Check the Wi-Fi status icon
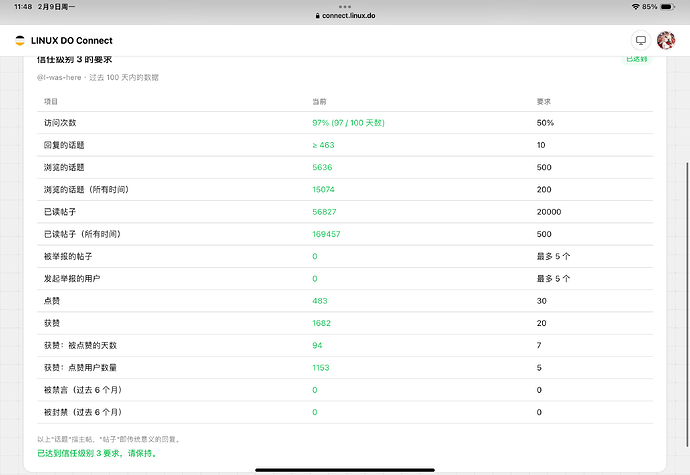Screen dimensions: 690x475 635,7
